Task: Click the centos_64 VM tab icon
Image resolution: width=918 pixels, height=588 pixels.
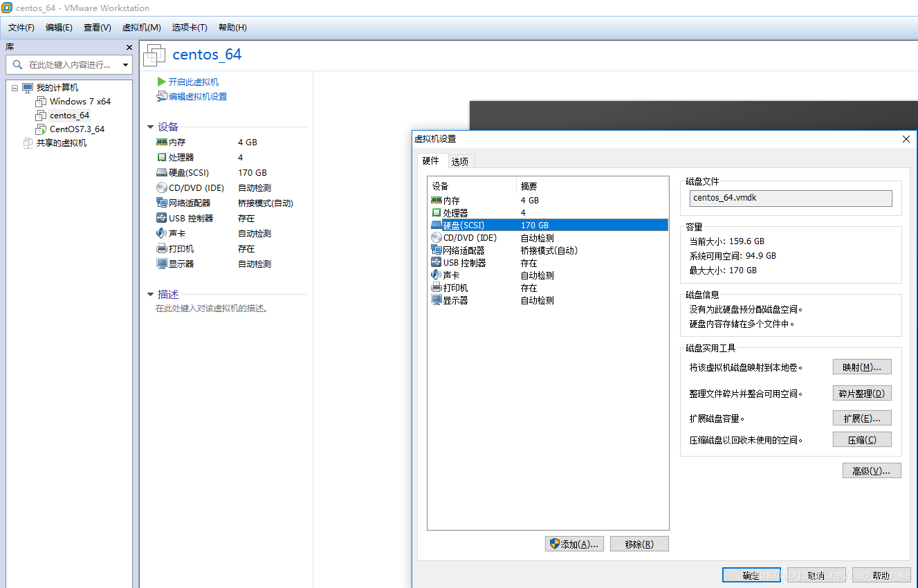Action: pyautogui.click(x=155, y=55)
